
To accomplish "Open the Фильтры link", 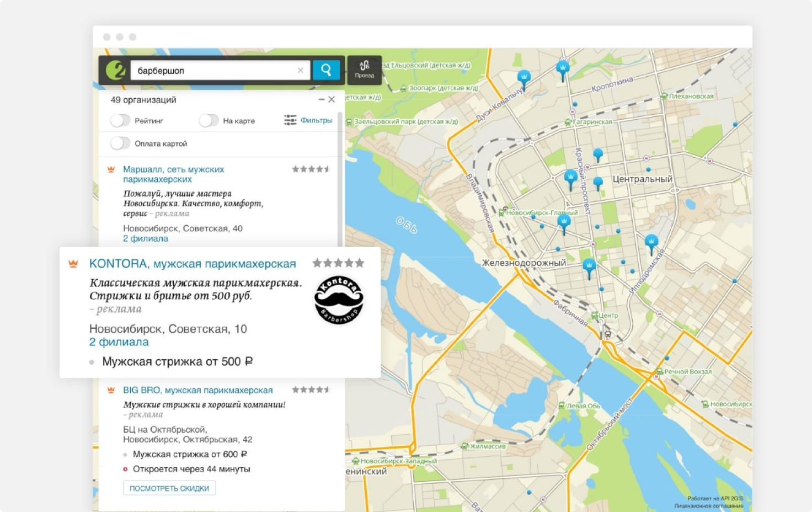I will point(317,120).
